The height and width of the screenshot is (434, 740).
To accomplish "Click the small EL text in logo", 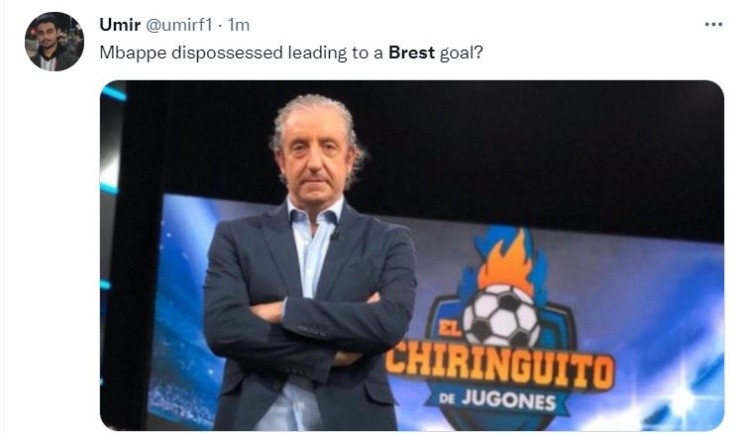I will point(450,327).
